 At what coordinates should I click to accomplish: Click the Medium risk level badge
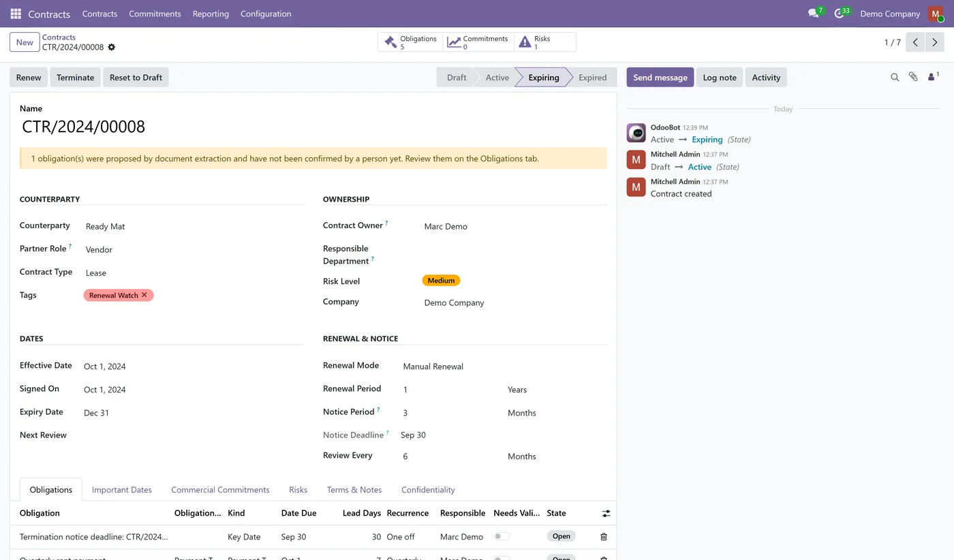pos(441,280)
